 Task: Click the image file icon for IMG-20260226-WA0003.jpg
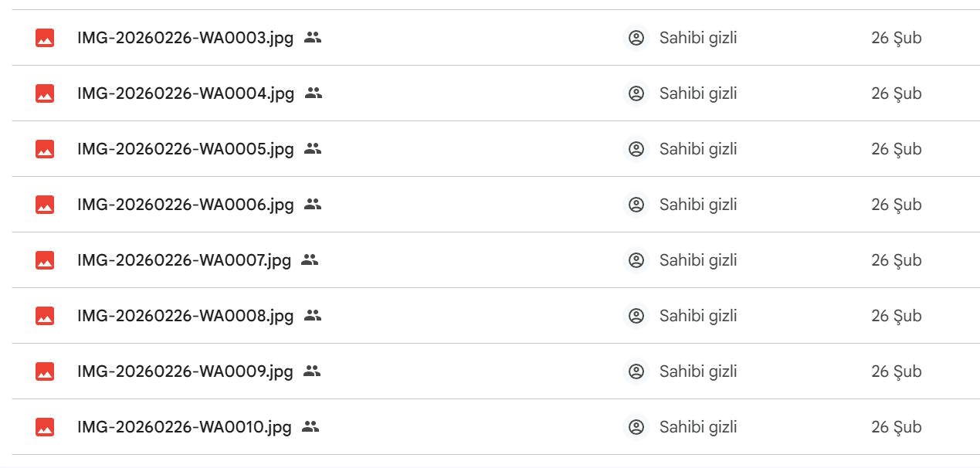(45, 38)
